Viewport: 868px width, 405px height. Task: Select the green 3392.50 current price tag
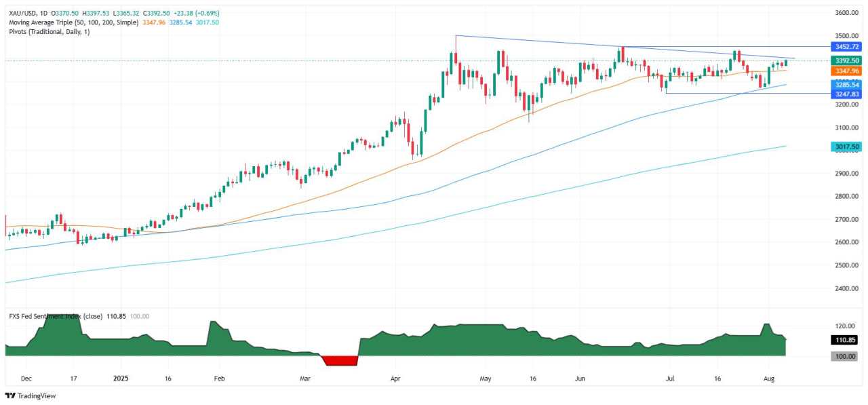click(846, 60)
